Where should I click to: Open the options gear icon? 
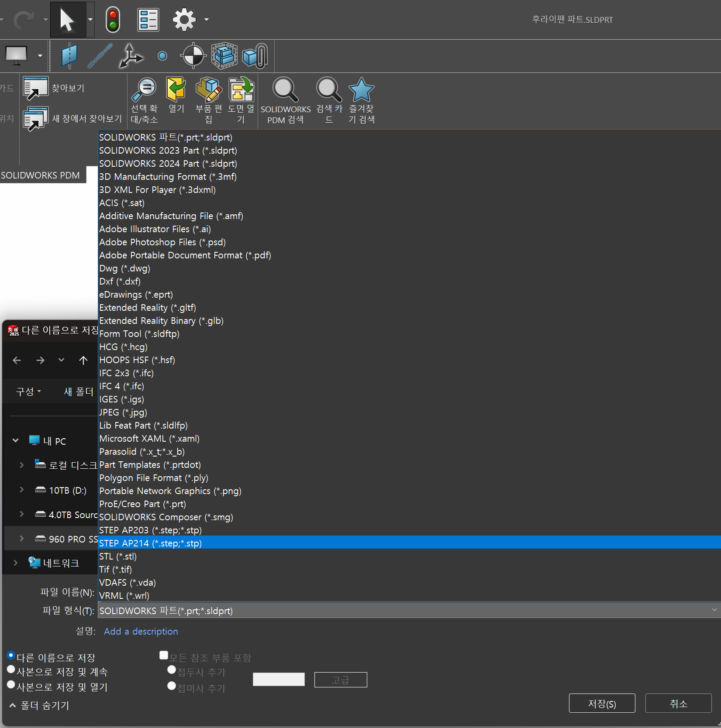click(x=184, y=20)
